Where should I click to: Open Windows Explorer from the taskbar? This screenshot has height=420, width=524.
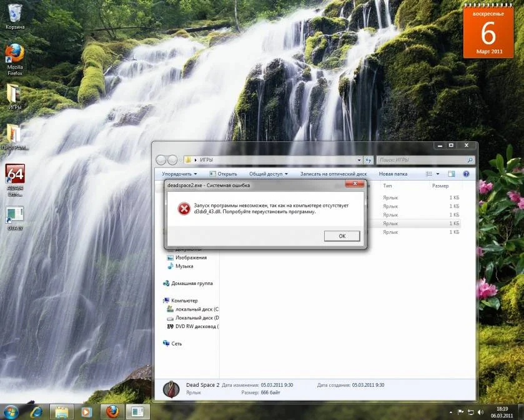pos(61,412)
